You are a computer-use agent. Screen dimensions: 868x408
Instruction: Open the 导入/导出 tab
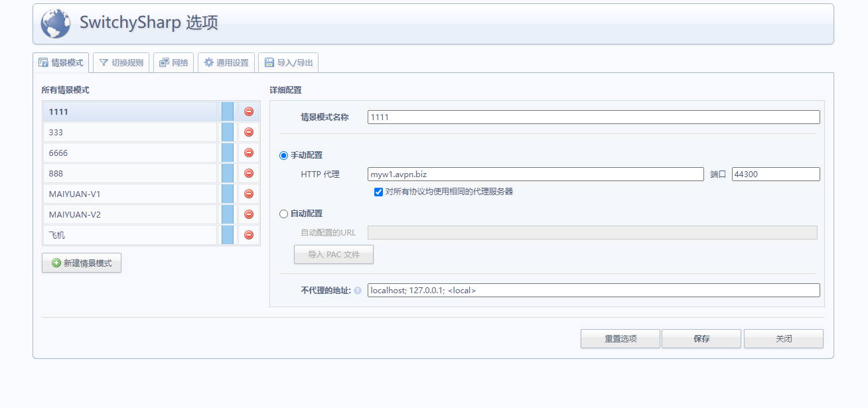click(x=289, y=63)
